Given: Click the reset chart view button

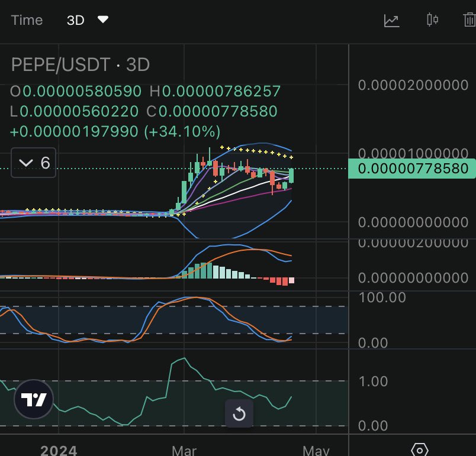Looking at the screenshot, I should click(239, 413).
